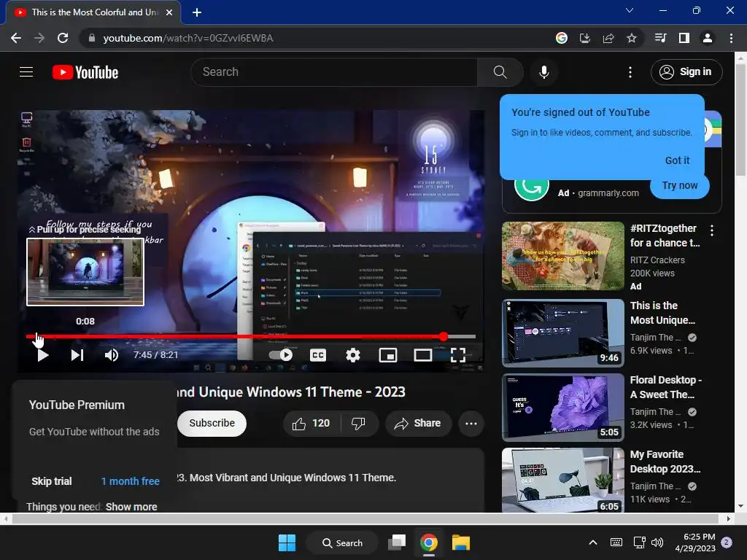
Task: Open video player settings gear
Action: 352,355
